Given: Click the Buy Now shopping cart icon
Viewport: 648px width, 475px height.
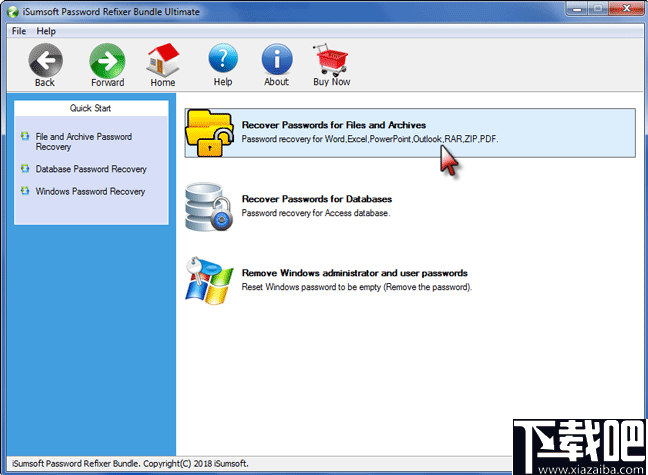Looking at the screenshot, I should 331,60.
